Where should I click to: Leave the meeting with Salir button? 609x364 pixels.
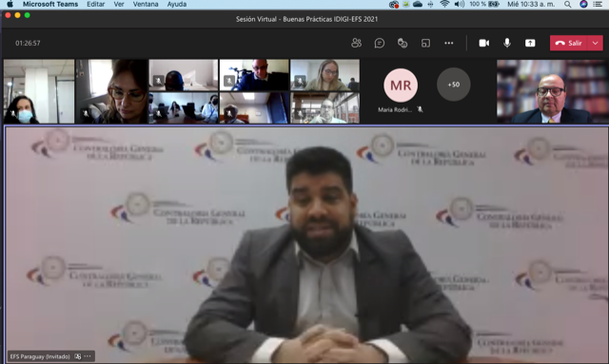pos(569,43)
